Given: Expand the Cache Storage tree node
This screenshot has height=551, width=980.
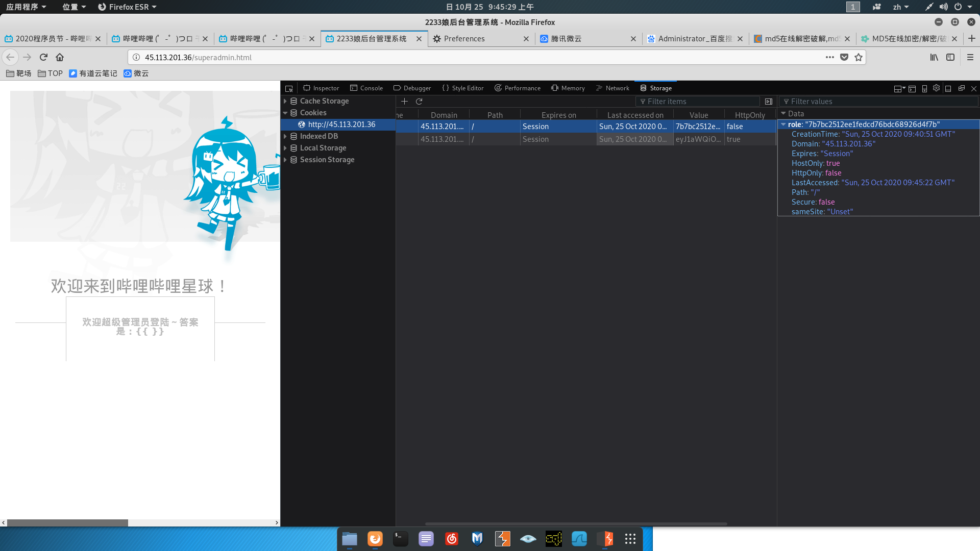Looking at the screenshot, I should coord(285,101).
